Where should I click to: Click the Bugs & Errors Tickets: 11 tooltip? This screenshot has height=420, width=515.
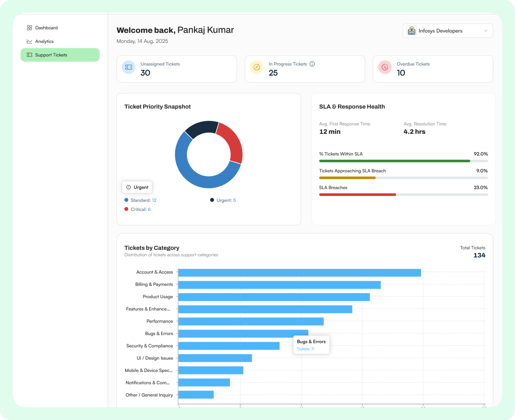coord(311,345)
